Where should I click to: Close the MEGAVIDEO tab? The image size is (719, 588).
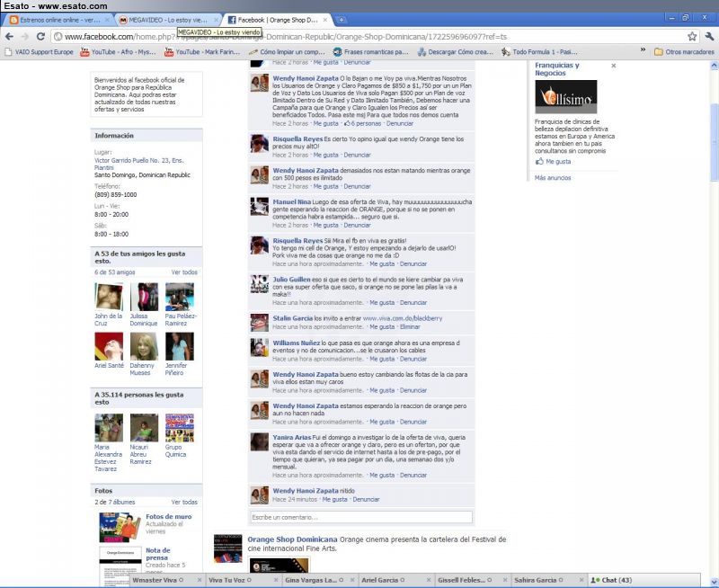(216, 20)
